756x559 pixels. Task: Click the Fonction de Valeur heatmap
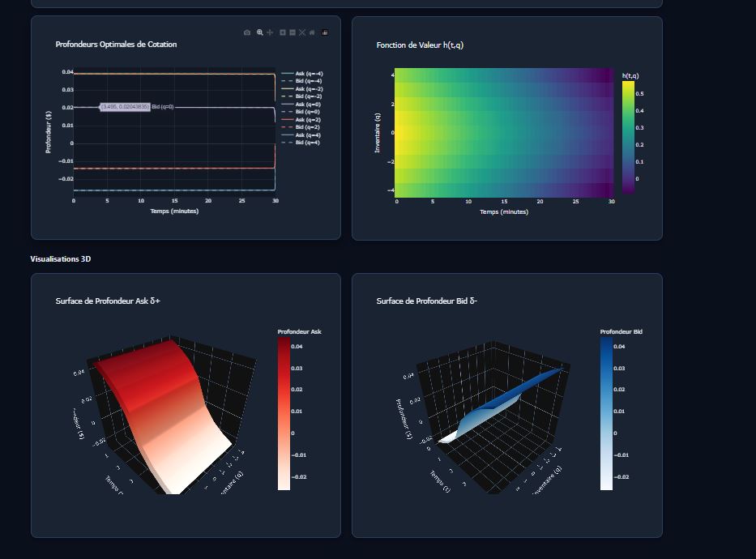(504, 133)
